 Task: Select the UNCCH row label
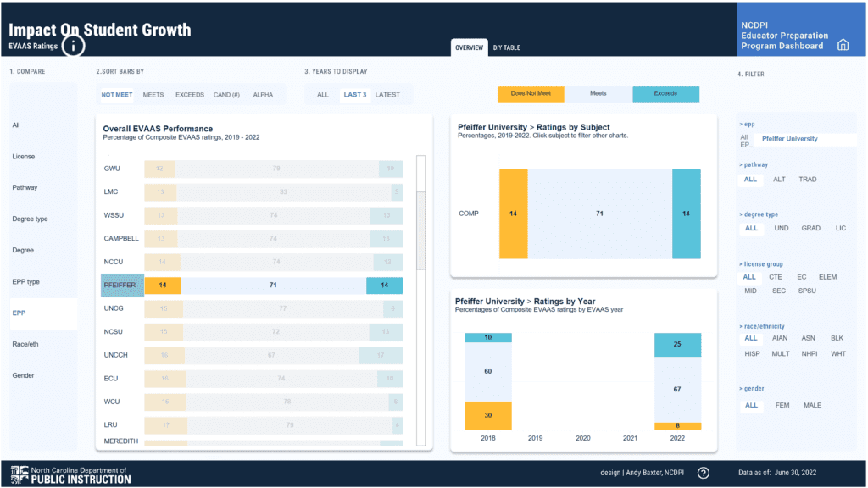tap(115, 355)
